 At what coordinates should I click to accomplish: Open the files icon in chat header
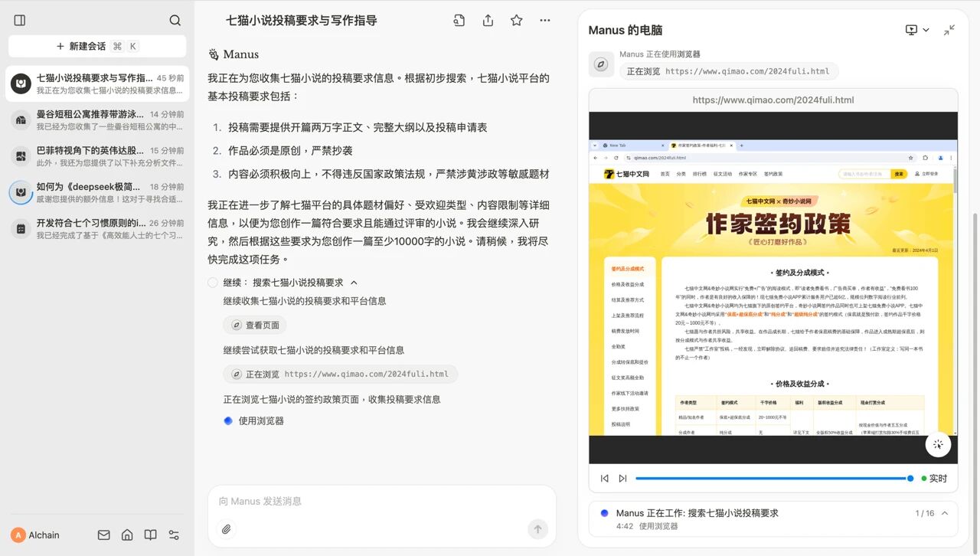(x=459, y=21)
